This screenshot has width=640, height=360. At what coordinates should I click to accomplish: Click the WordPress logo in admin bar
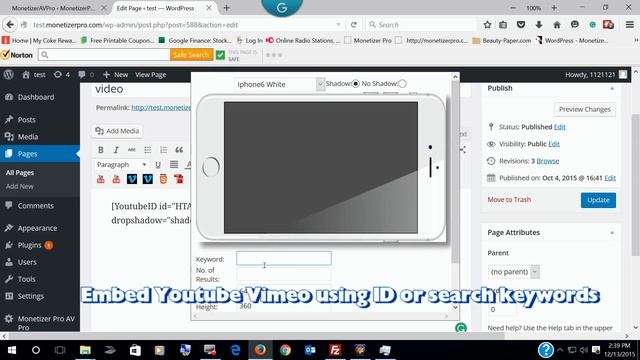[x=9, y=75]
